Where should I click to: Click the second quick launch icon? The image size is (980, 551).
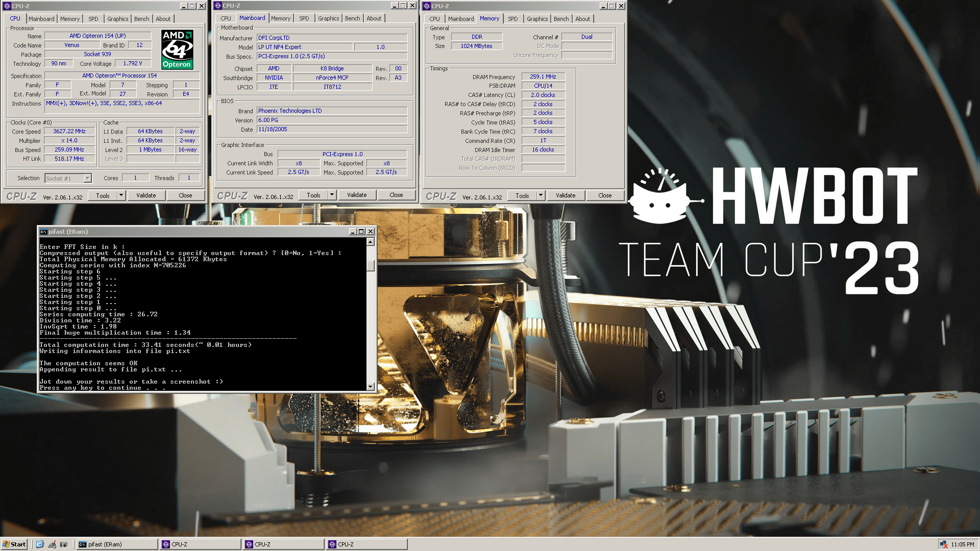52,544
